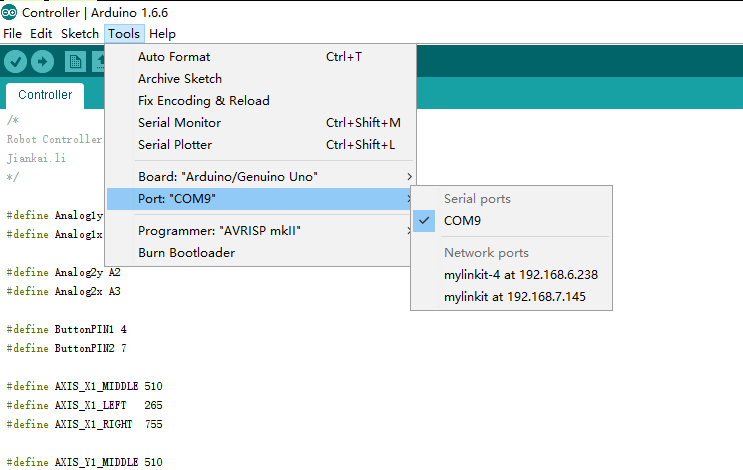
Task: Click the comment text 'Robot Controller'
Action: [54, 139]
